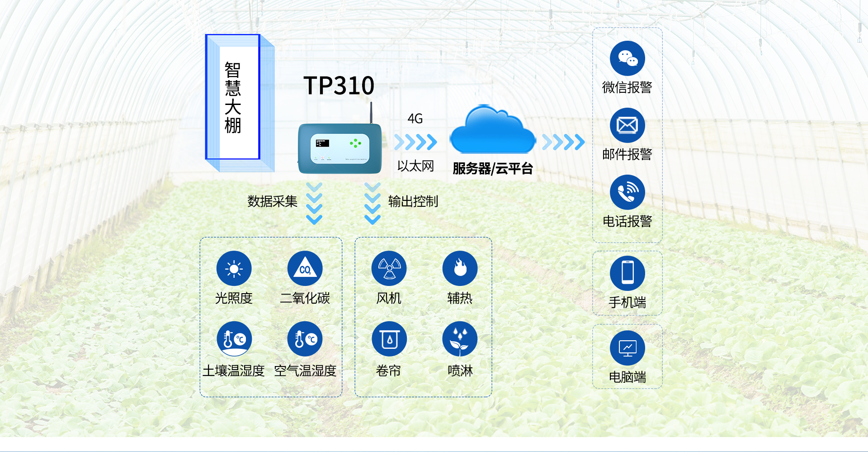Click the fan control icon
This screenshot has height=452, width=868.
[389, 268]
